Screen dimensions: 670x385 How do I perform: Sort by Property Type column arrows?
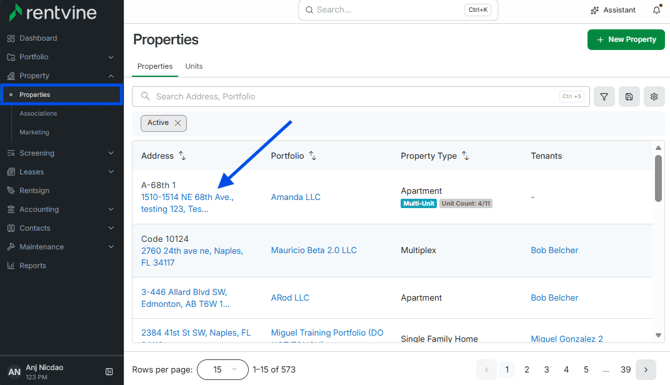[x=466, y=156]
